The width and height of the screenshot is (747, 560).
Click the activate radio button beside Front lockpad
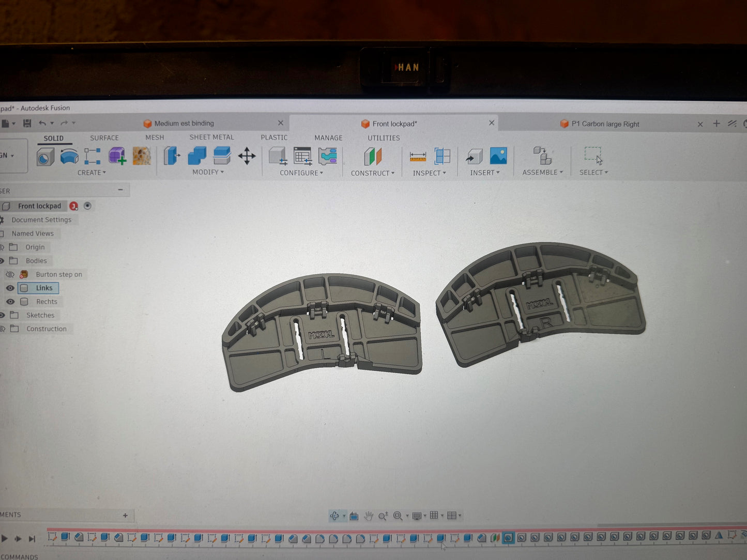point(88,206)
